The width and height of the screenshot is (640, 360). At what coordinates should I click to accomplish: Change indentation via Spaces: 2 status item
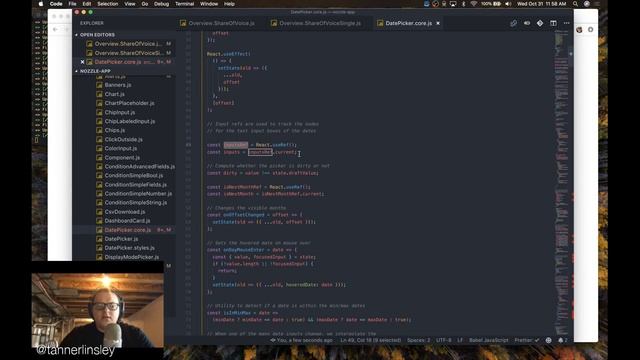click(x=418, y=340)
